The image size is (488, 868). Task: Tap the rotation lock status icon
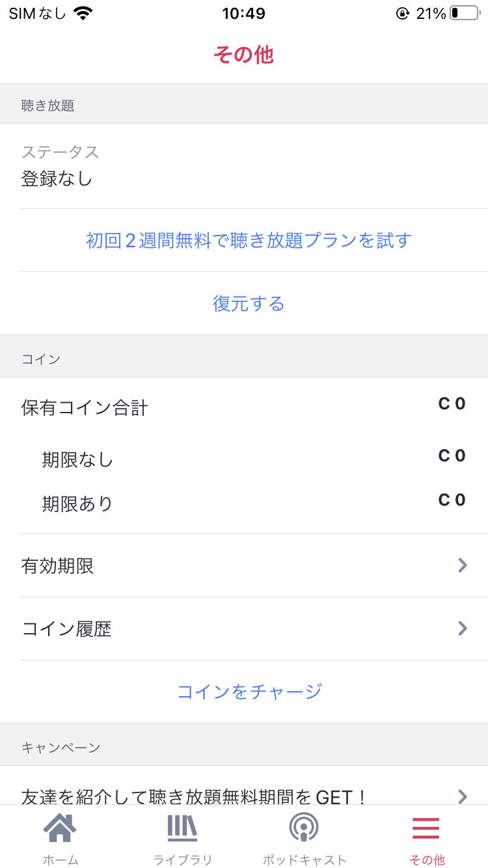[x=403, y=13]
